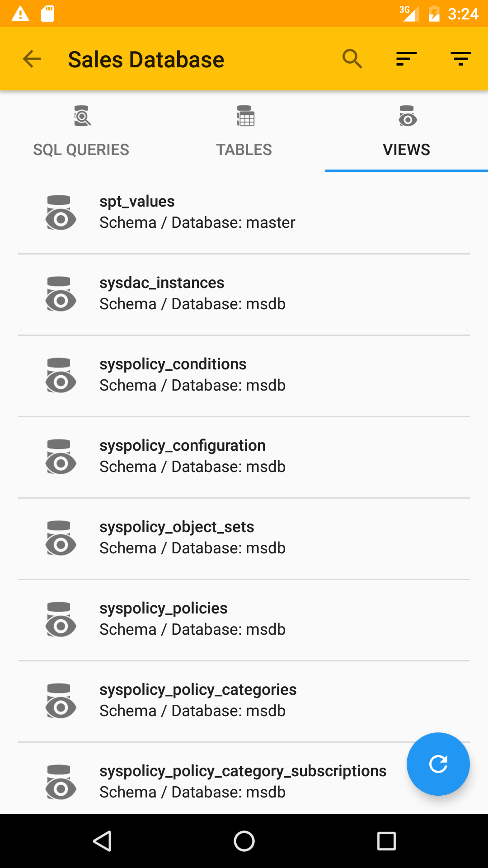Open the filter options icon
488x868 pixels.
pyautogui.click(x=460, y=59)
